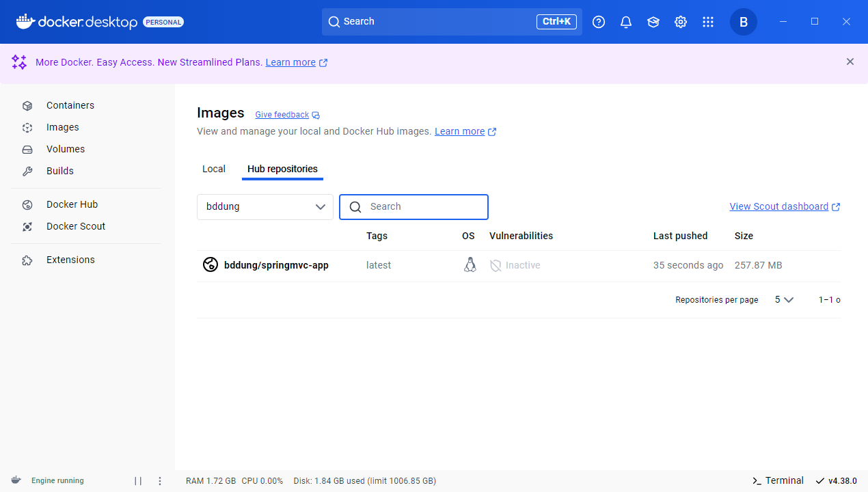Click the sparkle icon in promo banner
868x492 pixels.
[19, 62]
